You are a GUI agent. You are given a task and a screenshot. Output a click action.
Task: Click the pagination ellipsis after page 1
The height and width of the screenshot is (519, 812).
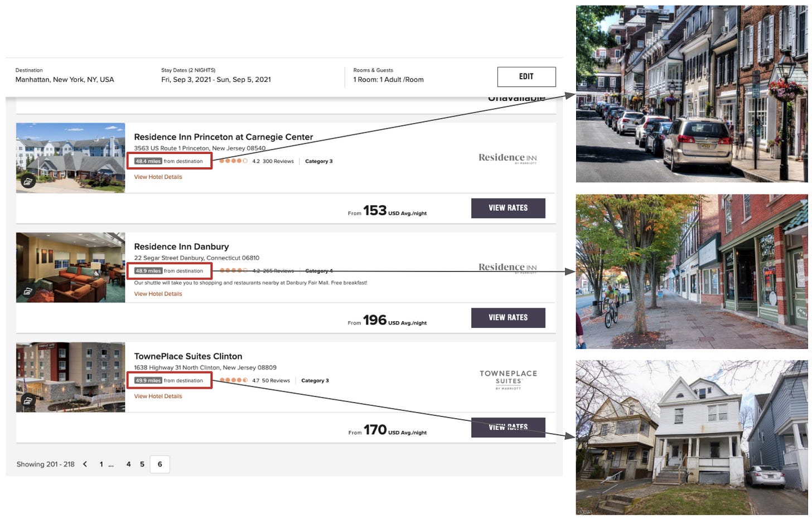[111, 464]
